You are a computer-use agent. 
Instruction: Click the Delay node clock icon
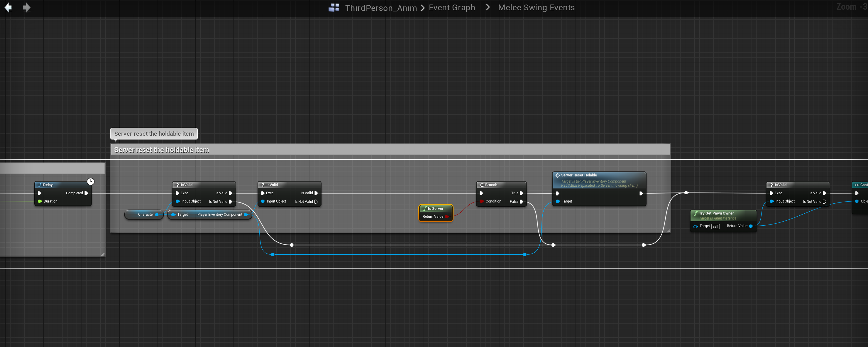[x=91, y=182]
